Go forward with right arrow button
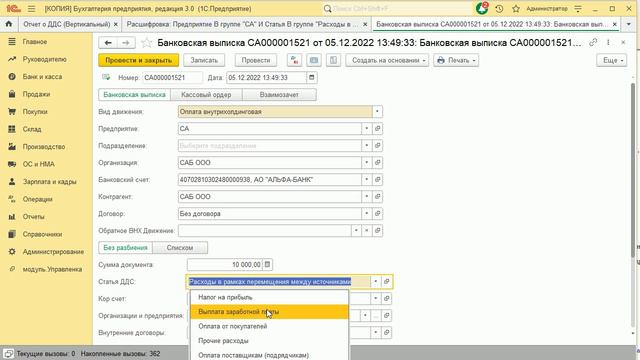This screenshot has height=360, width=640. click(x=126, y=42)
